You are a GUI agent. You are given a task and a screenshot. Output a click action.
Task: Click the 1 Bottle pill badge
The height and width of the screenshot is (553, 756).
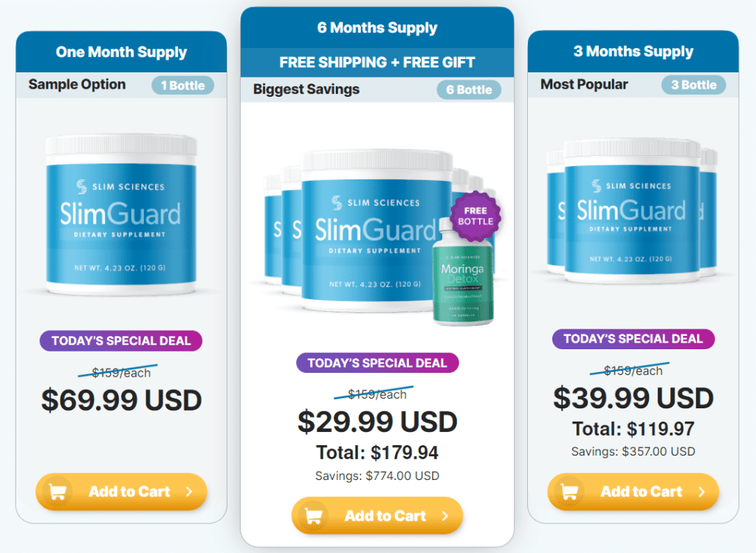coord(183,86)
